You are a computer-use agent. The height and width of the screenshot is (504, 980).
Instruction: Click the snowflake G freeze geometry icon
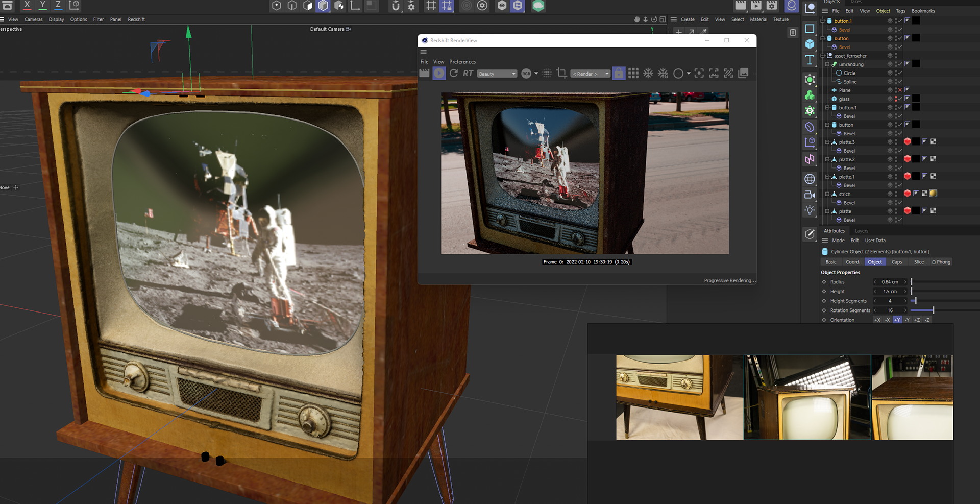pyautogui.click(x=663, y=74)
